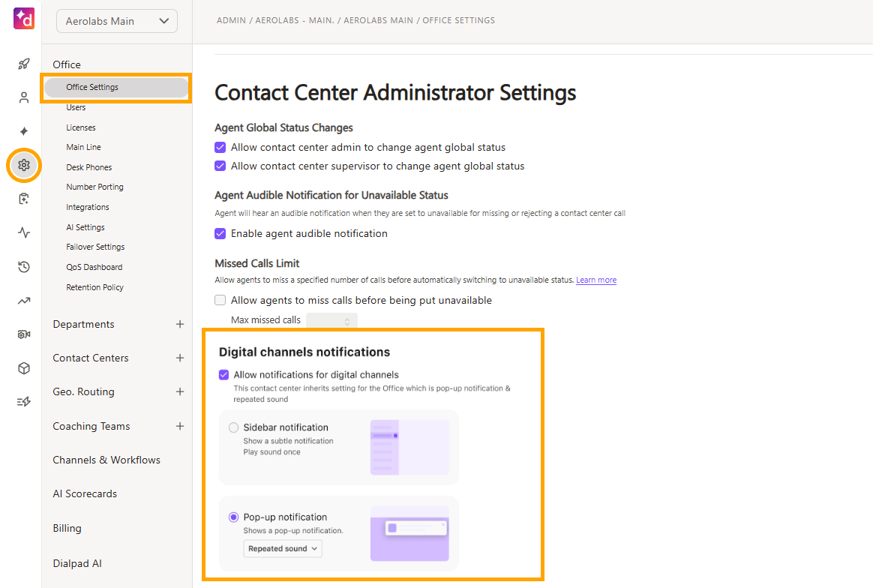
Task: Click the Max missed calls stepper field
Action: 331,321
